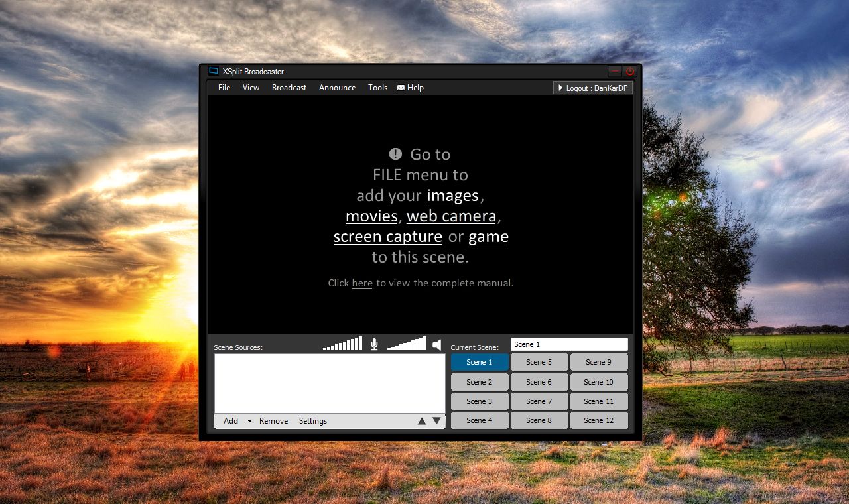The width and height of the screenshot is (849, 504).
Task: Open the View menu
Action: click(x=251, y=88)
